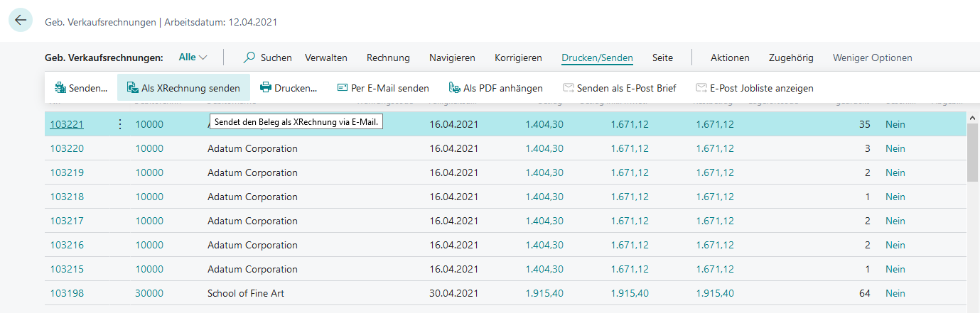Click the Per E-Mail senden icon
Image resolution: width=980 pixels, height=313 pixels.
(343, 88)
